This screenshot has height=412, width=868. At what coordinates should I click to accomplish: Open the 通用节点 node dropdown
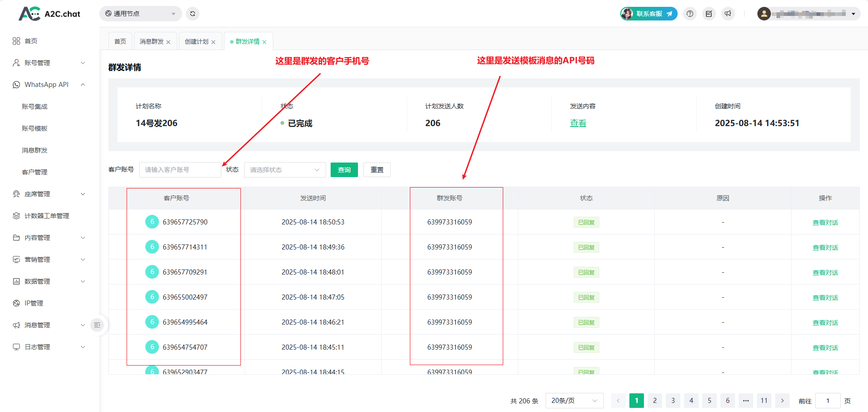[x=140, y=14]
